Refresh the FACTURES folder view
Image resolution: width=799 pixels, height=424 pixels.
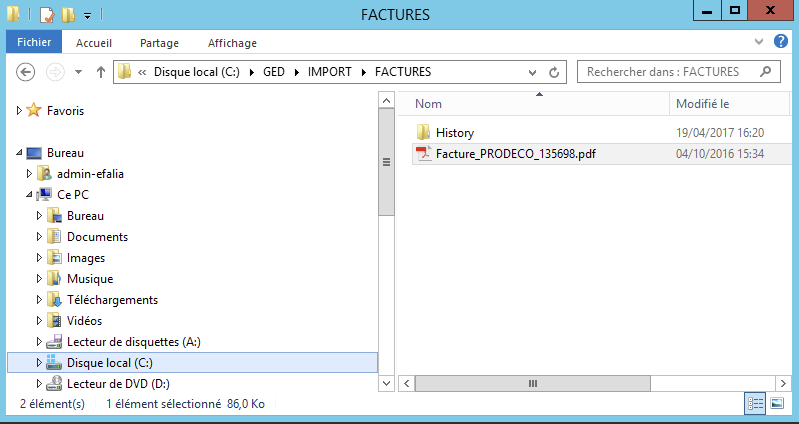tap(554, 72)
